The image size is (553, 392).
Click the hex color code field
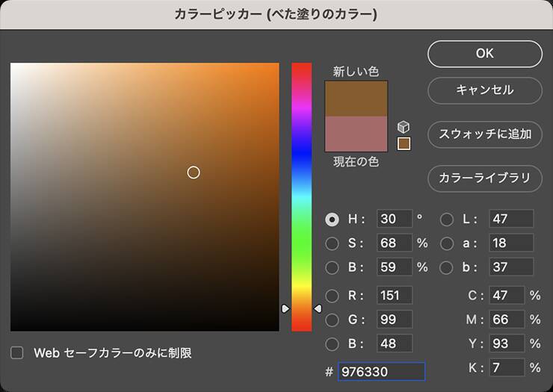(x=381, y=371)
